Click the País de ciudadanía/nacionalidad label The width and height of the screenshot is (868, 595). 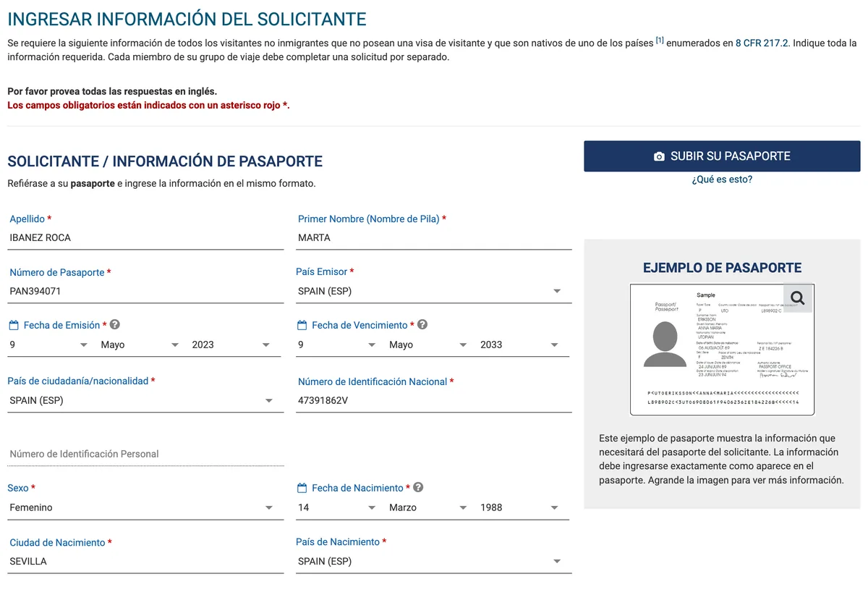tap(77, 381)
